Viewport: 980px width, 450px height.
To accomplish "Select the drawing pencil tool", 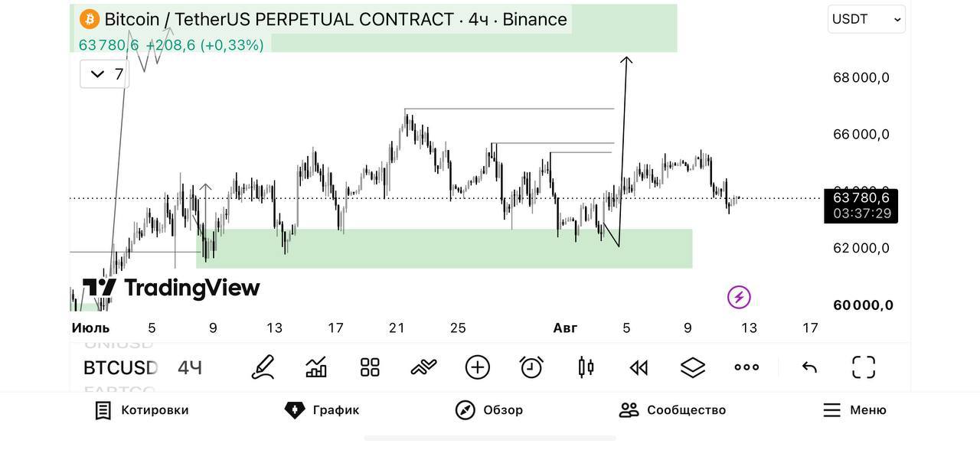I will tap(263, 367).
